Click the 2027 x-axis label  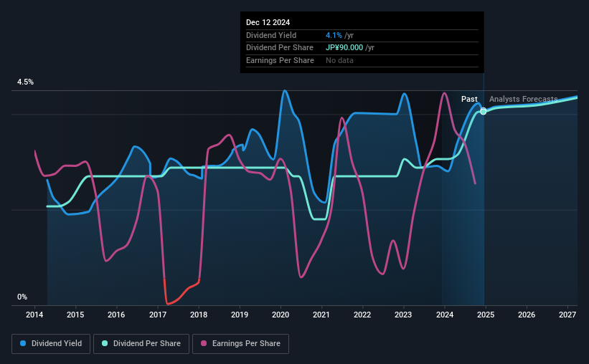(x=567, y=315)
